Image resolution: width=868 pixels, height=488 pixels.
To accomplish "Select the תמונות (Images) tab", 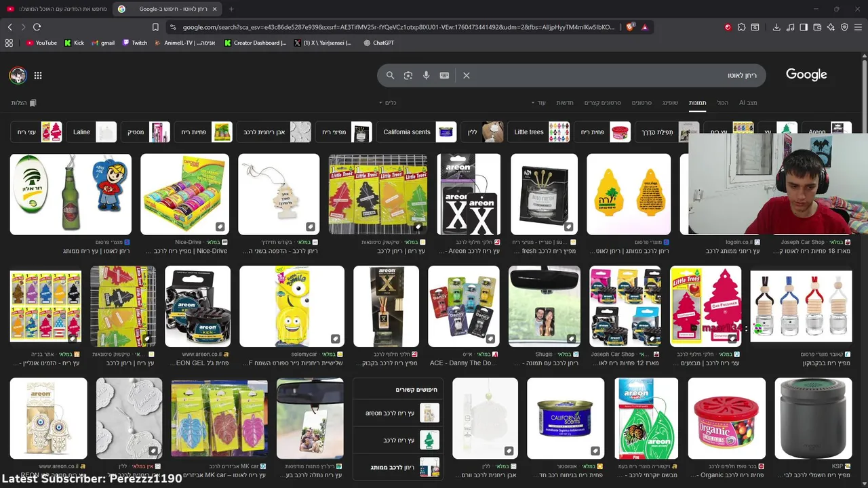I will [698, 103].
